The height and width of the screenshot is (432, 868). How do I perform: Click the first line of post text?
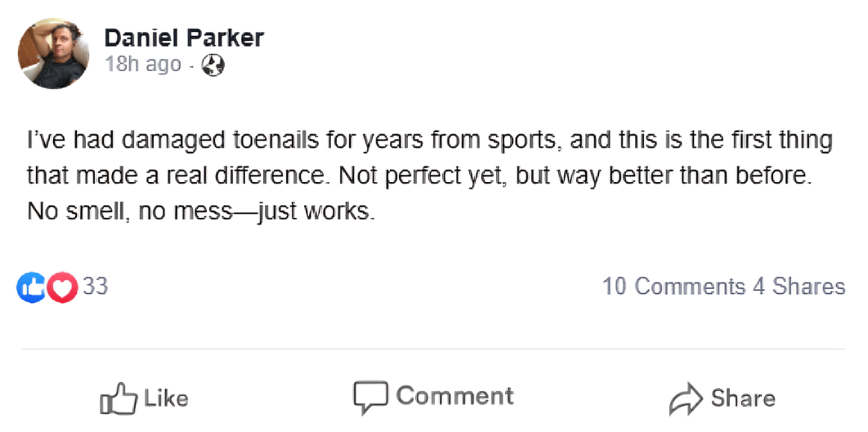tap(429, 140)
